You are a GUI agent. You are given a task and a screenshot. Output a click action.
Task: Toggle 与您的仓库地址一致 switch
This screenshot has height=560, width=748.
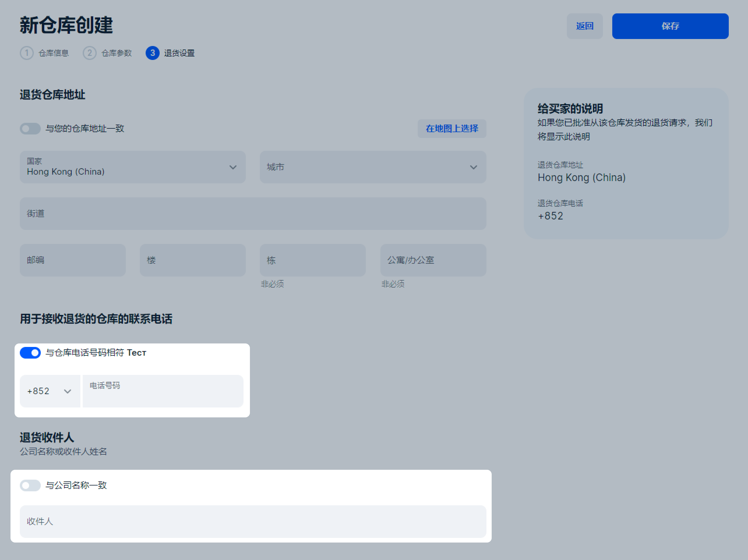click(x=30, y=128)
